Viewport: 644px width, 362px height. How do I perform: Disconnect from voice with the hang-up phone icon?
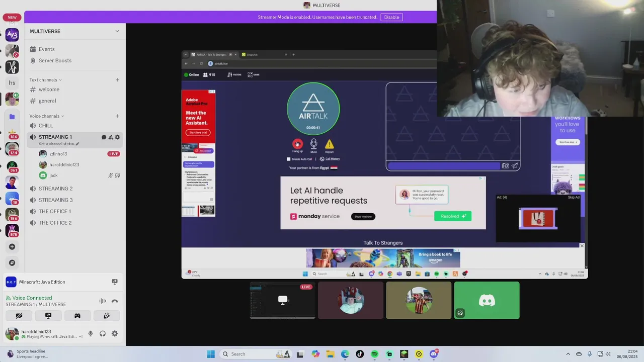[x=115, y=301]
